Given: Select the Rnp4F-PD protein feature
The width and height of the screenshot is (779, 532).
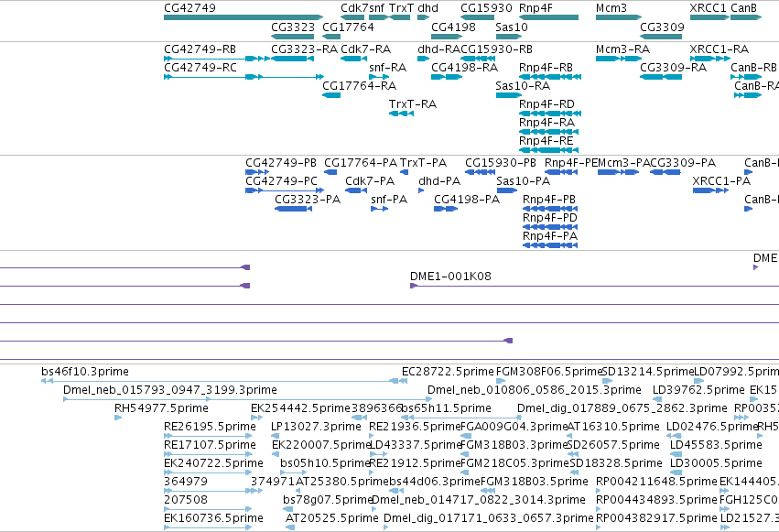Looking at the screenshot, I should 550,227.
